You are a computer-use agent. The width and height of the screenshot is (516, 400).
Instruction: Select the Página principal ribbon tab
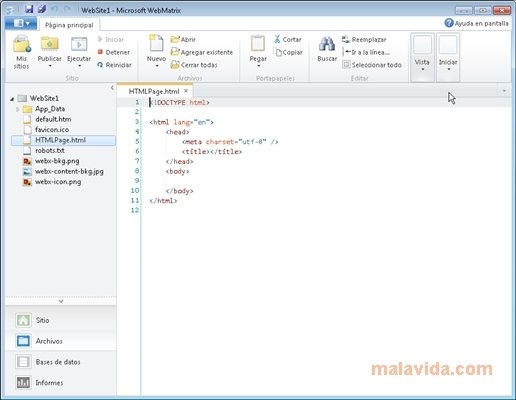point(69,25)
